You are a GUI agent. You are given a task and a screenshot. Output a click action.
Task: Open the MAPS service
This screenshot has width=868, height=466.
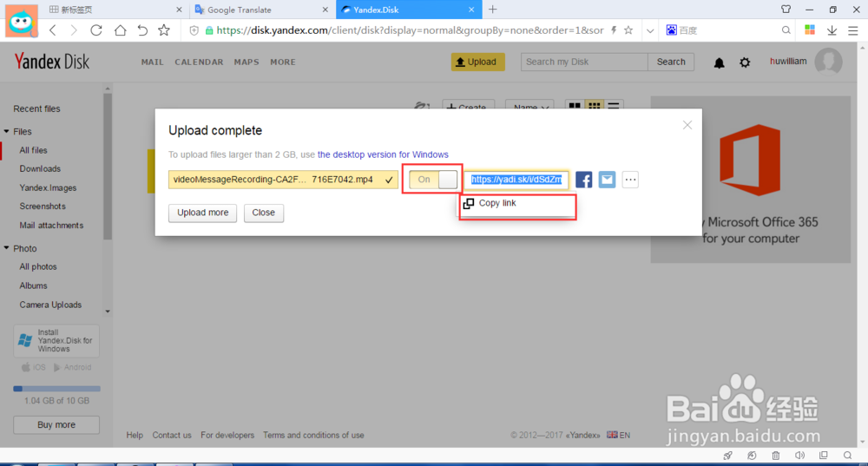point(247,62)
